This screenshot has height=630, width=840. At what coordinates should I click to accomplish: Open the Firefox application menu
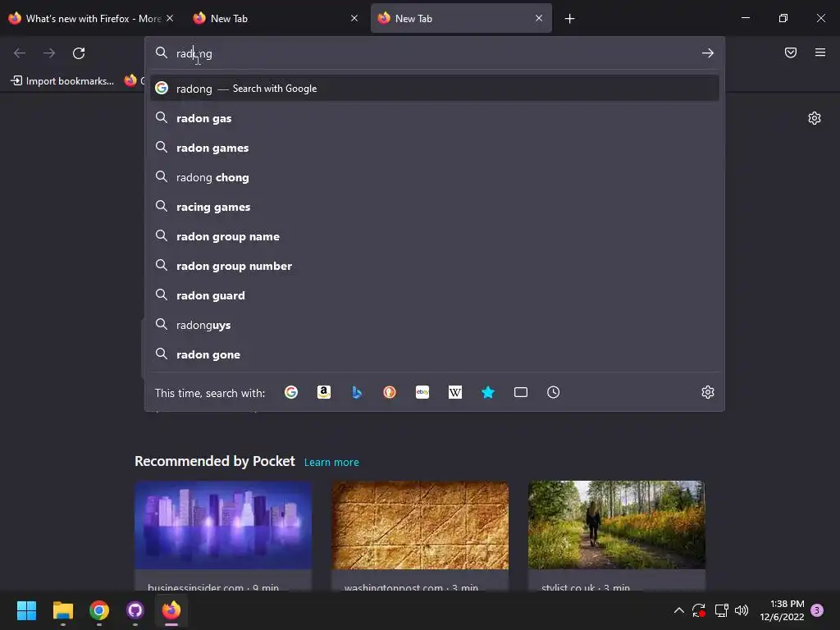click(x=820, y=52)
